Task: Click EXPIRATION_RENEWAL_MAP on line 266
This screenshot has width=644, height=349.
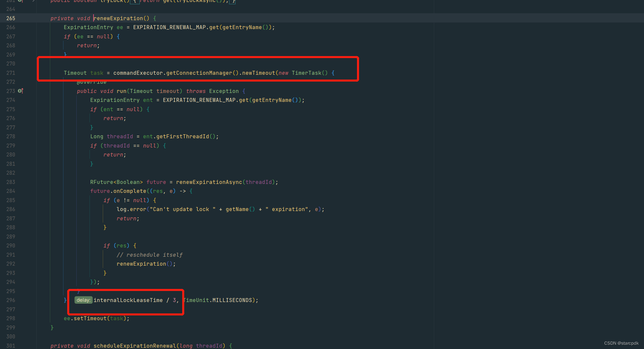Action: pos(170,27)
